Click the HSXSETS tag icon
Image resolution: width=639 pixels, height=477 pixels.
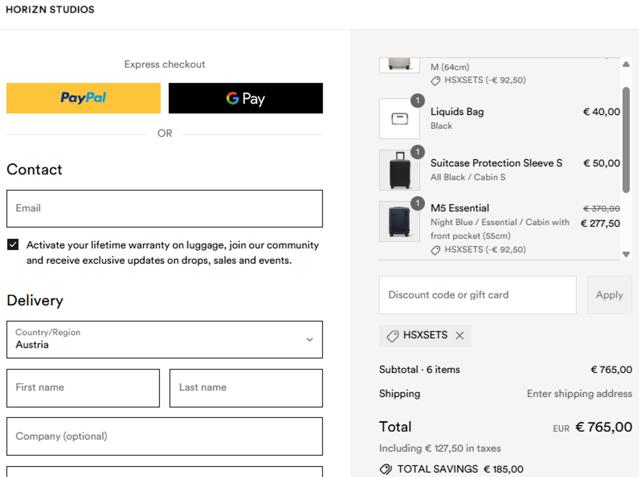(x=392, y=336)
